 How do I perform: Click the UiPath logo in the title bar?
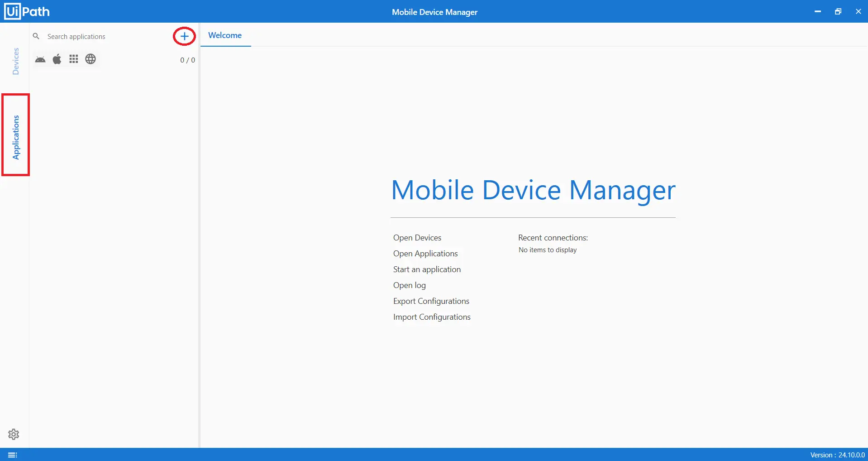[27, 11]
